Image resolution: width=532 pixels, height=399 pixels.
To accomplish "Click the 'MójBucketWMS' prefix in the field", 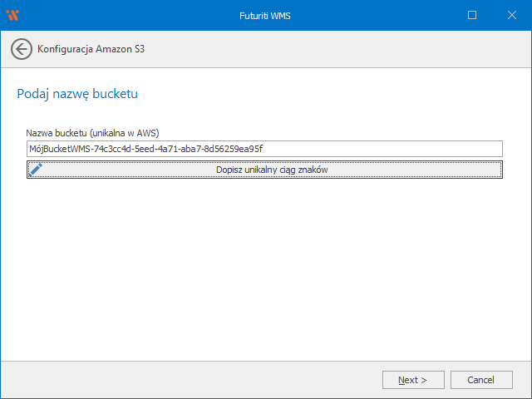I will coord(57,149).
